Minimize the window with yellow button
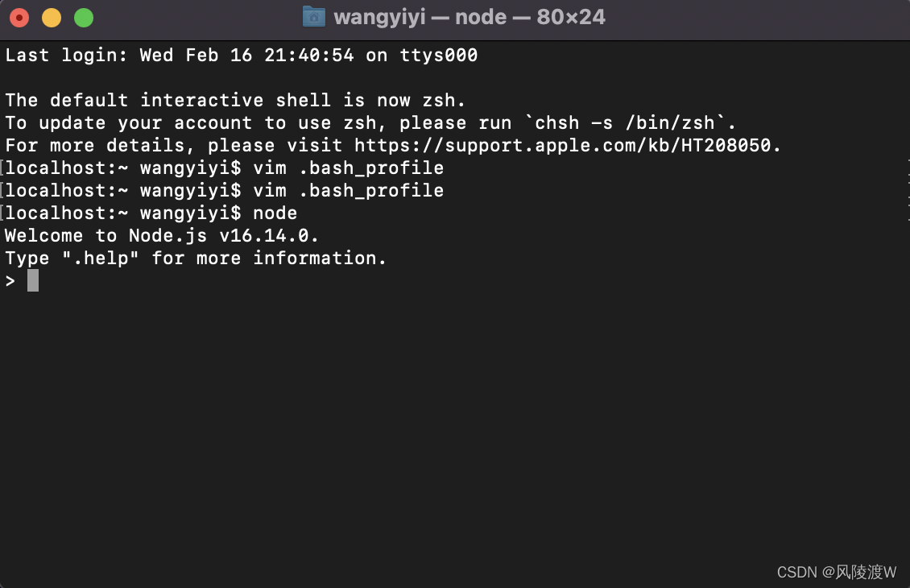The image size is (910, 588). point(52,18)
